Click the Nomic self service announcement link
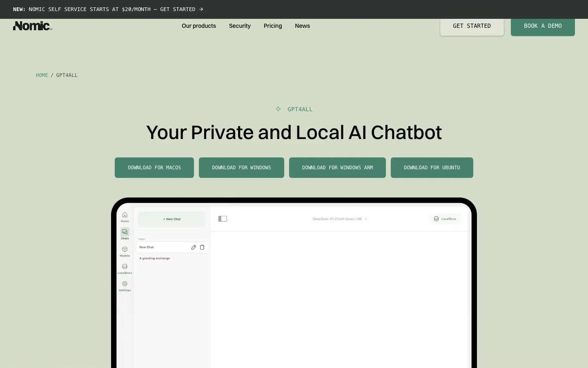588x368 pixels. tap(108, 9)
